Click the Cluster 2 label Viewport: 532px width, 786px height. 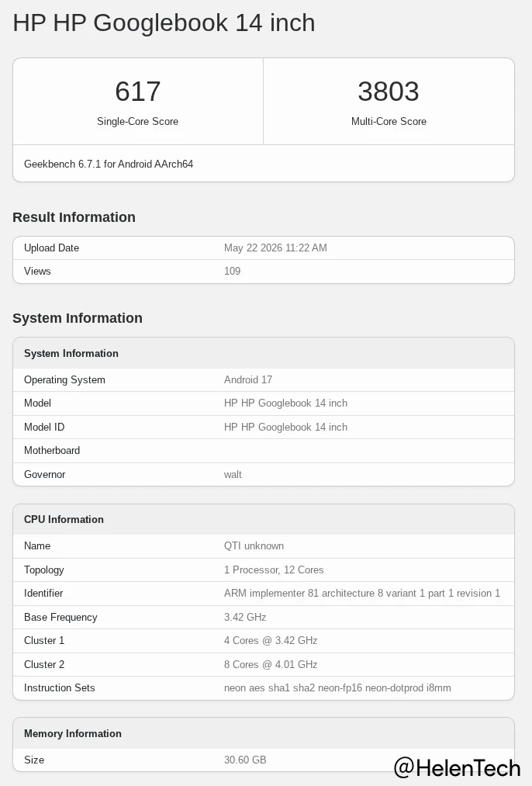tap(44, 664)
